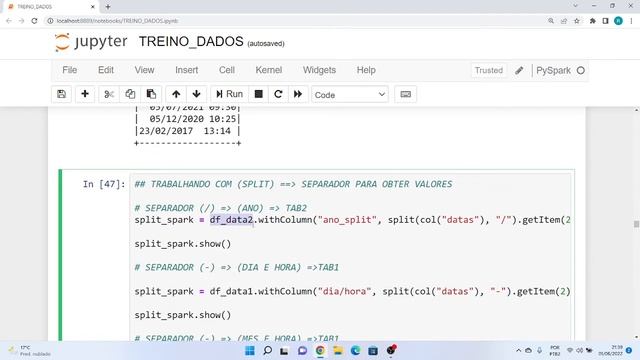The width and height of the screenshot is (640, 360).
Task: Open browser extensions puzzle icon
Action: (x=593, y=21)
